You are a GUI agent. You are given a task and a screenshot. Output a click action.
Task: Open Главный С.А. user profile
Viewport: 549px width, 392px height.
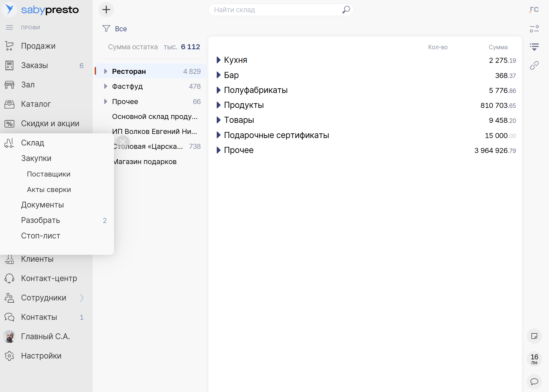(45, 336)
